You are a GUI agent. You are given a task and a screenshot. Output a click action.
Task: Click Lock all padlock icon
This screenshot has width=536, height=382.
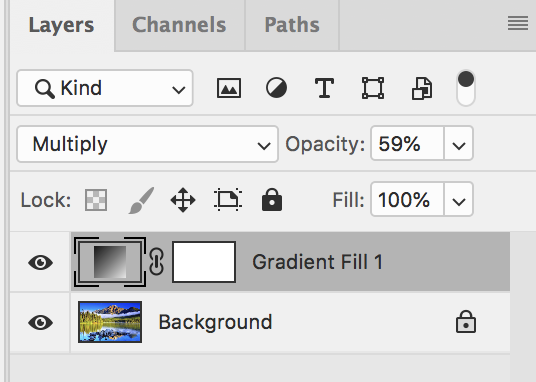tap(272, 199)
